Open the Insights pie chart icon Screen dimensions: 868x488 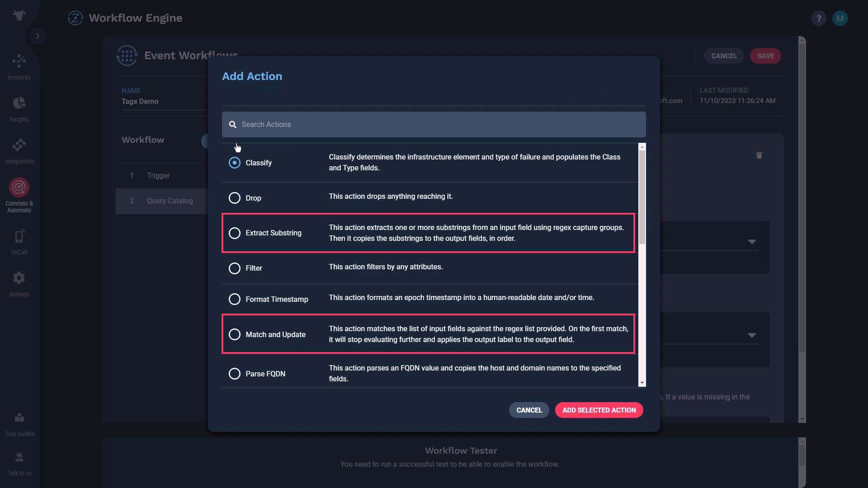(x=19, y=103)
